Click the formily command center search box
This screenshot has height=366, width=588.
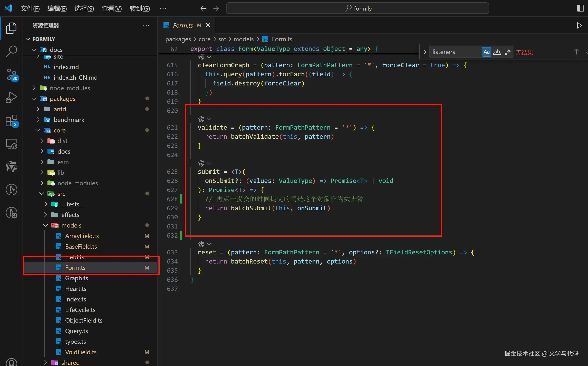(358, 8)
